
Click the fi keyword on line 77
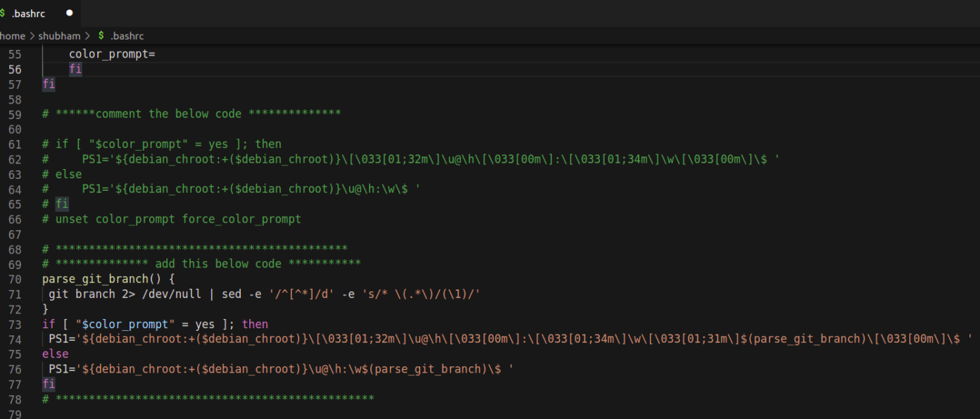click(48, 384)
